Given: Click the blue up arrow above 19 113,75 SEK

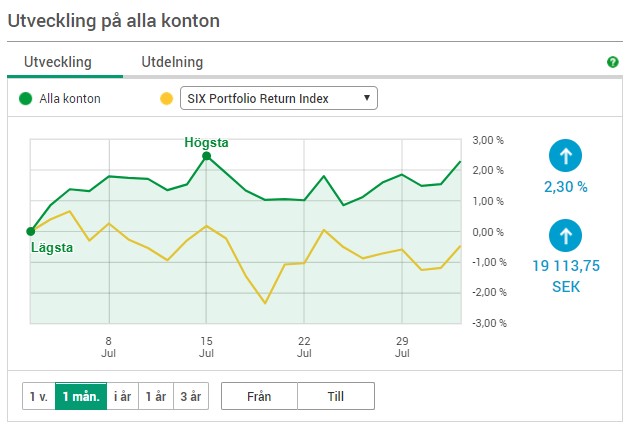Looking at the screenshot, I should click(x=565, y=236).
